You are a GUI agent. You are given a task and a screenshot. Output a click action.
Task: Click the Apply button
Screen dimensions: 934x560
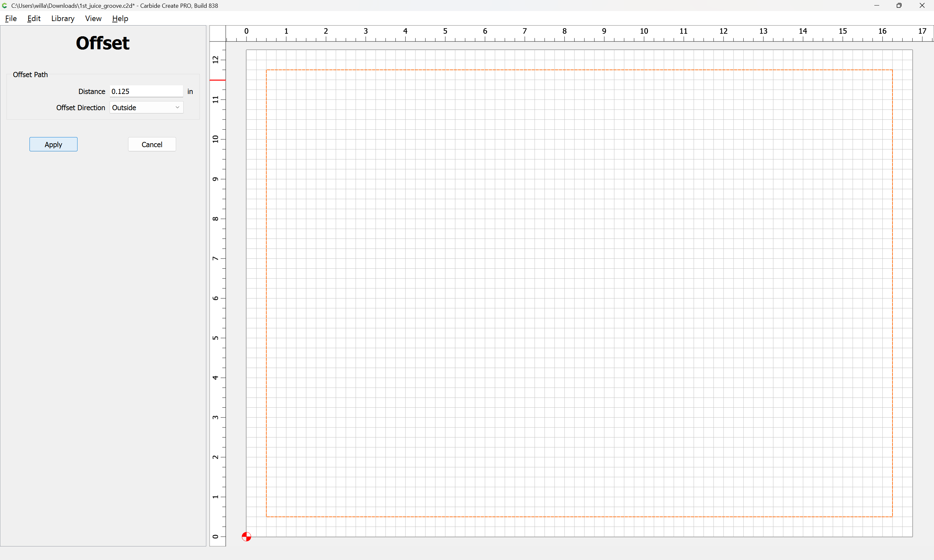(53, 145)
